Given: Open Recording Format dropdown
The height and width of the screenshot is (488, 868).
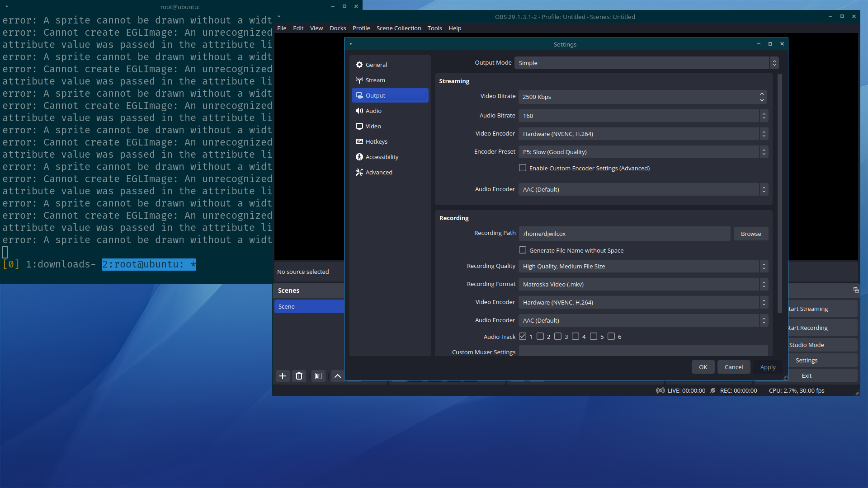Looking at the screenshot, I should (x=643, y=284).
